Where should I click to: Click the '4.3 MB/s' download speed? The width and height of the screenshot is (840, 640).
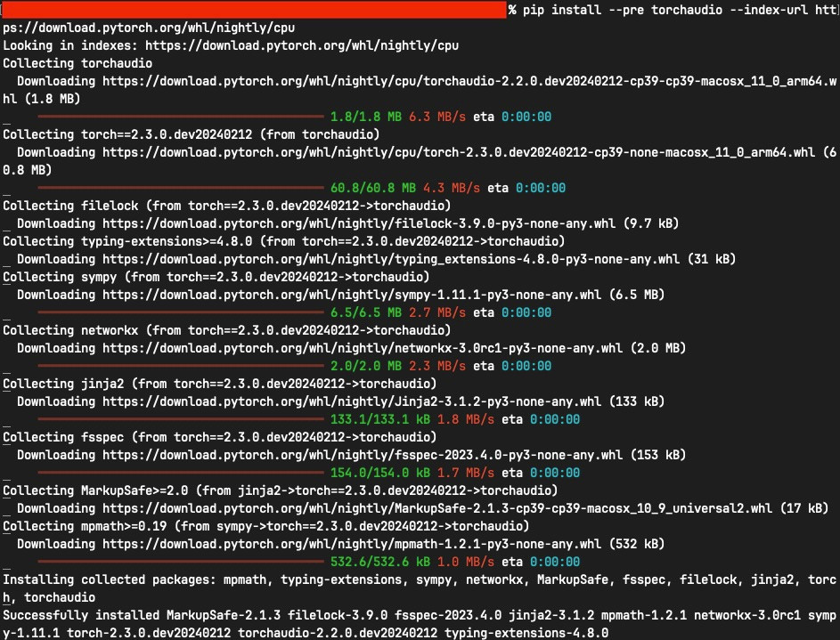point(452,188)
